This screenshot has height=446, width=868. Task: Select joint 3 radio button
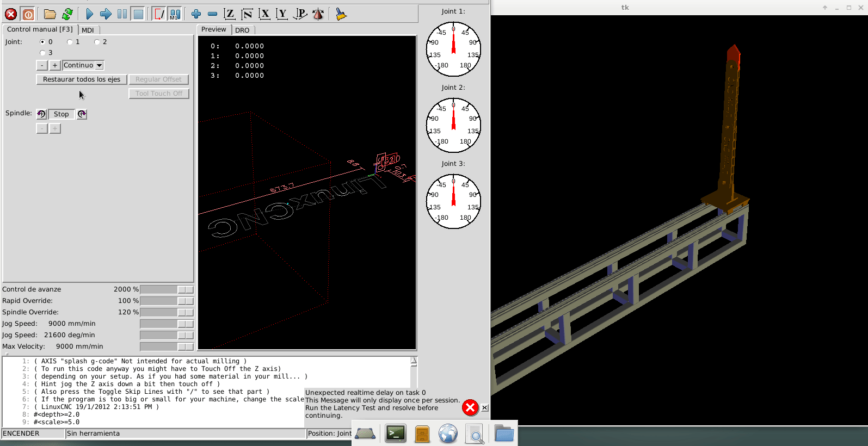pyautogui.click(x=42, y=53)
